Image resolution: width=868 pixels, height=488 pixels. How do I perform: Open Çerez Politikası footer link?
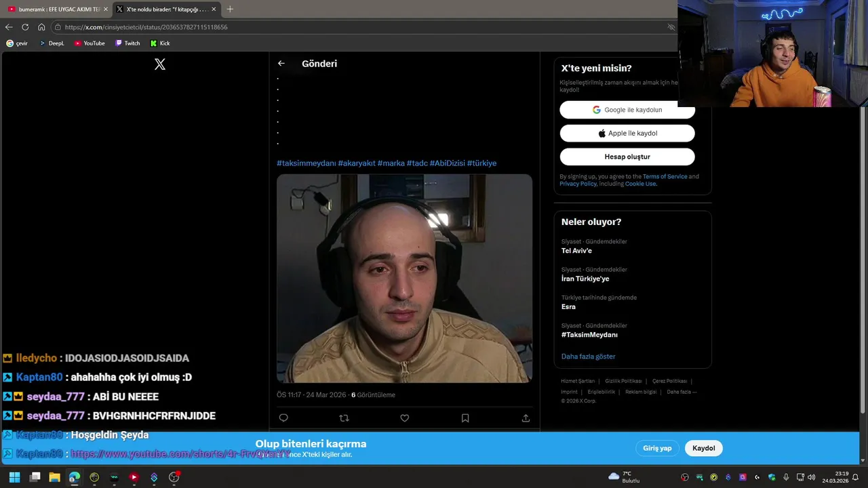[x=669, y=381]
